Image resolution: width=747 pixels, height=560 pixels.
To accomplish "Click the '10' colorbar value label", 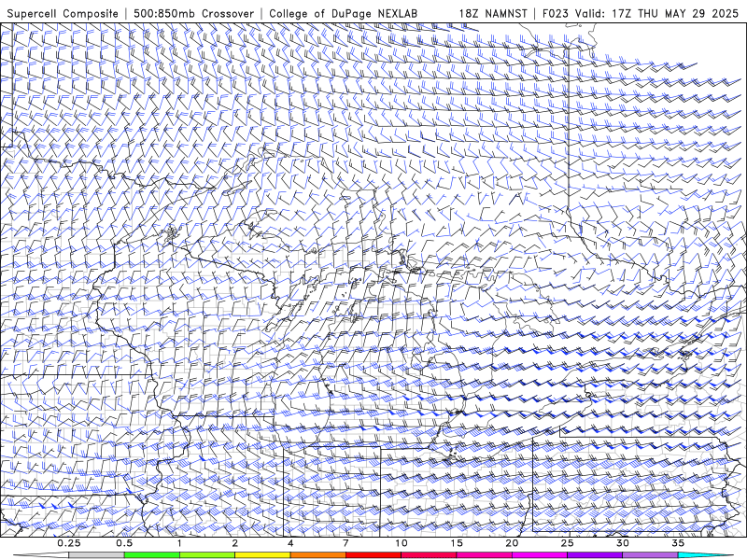I will point(402,543).
